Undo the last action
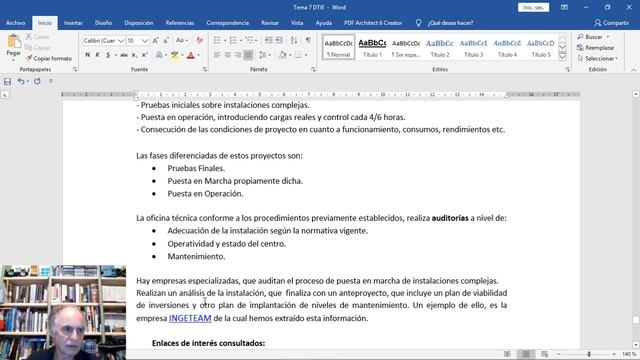The image size is (640, 360). point(21,82)
